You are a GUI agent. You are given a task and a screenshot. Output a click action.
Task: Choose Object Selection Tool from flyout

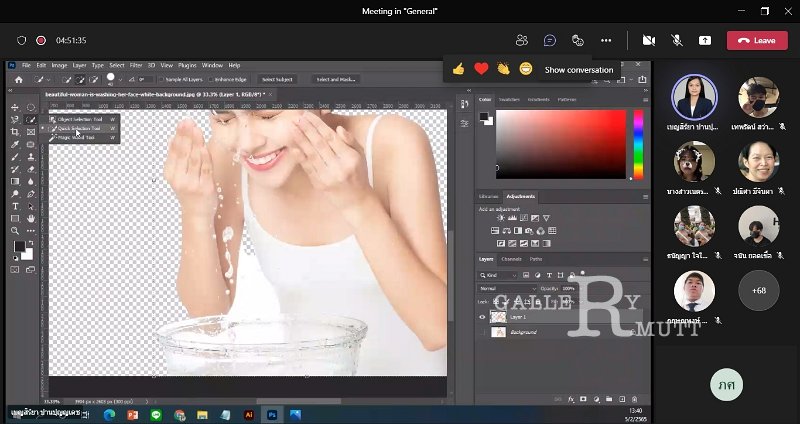[82, 119]
